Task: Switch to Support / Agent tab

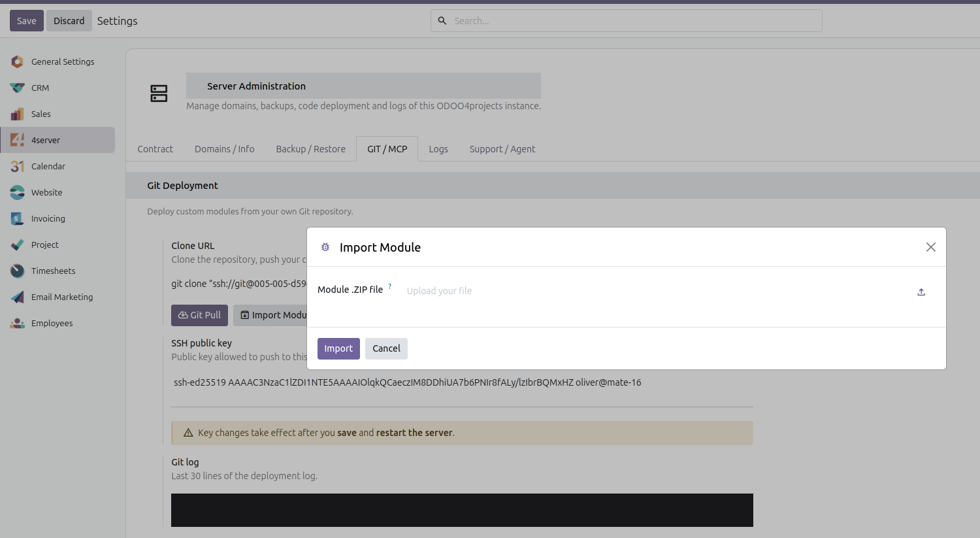Action: [502, 149]
